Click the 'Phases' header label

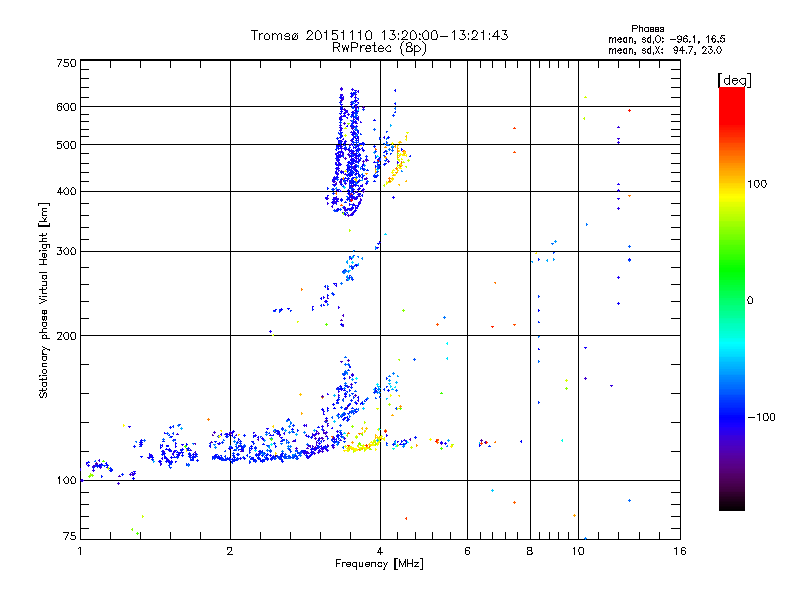tap(647, 29)
